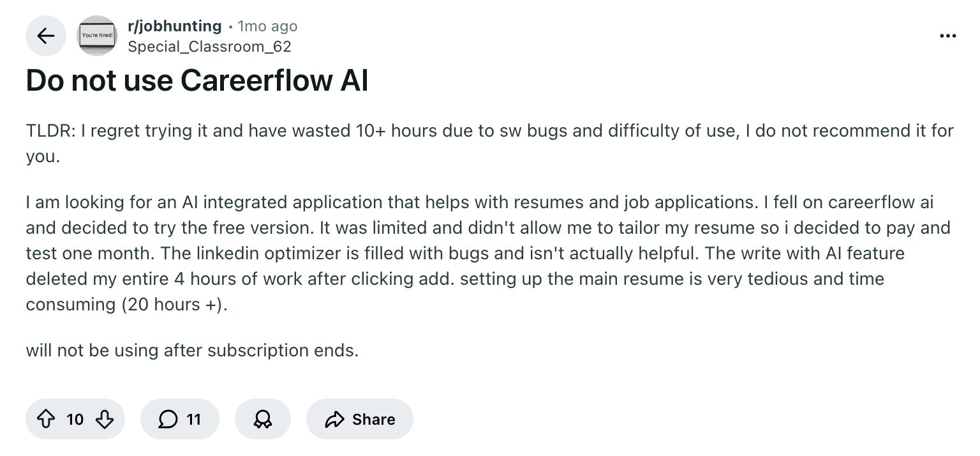Click "will not be using after subscription ends"
Screen dimensions: 980x456
pyautogui.click(x=192, y=350)
